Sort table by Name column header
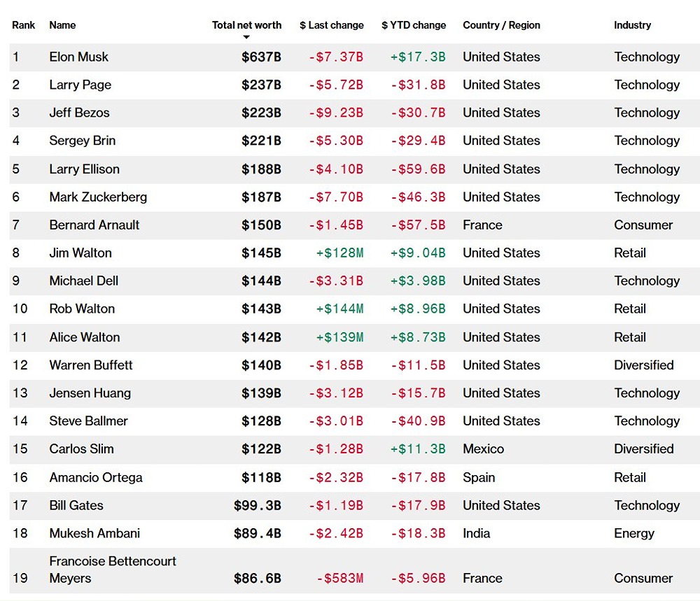This screenshot has width=700, height=601. pyautogui.click(x=62, y=25)
